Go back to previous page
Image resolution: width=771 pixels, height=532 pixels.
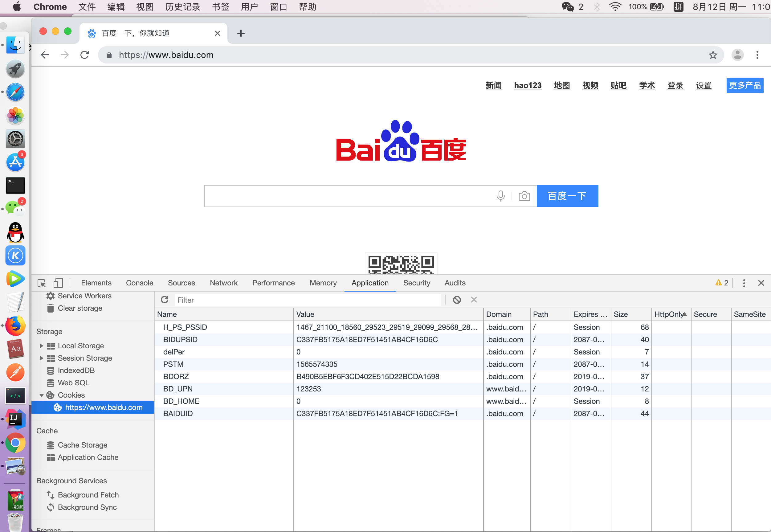[45, 55]
